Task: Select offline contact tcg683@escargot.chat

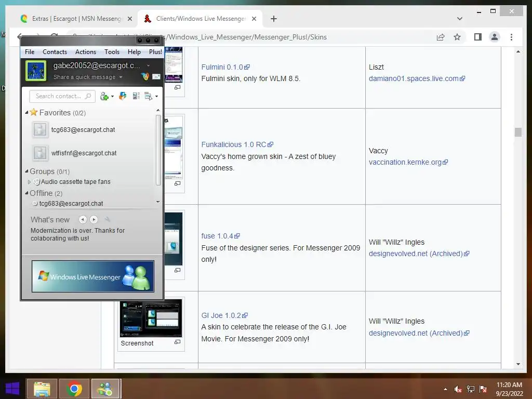Action: (71, 204)
